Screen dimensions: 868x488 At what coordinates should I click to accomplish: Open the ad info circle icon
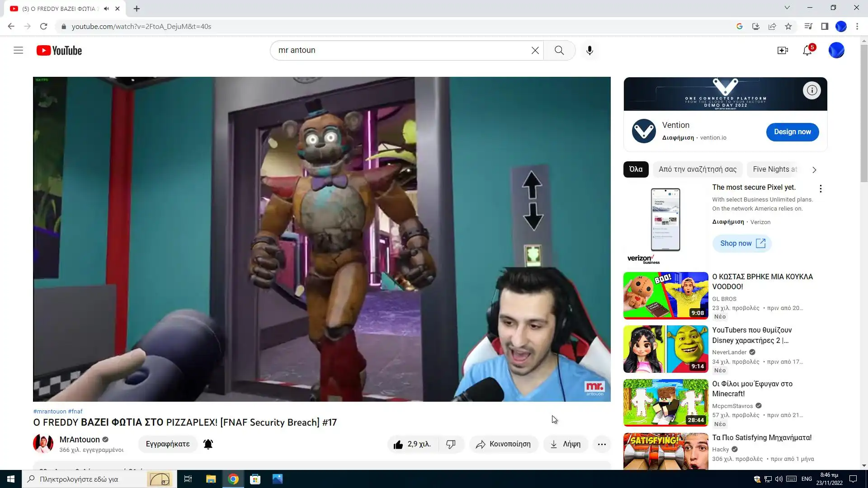(812, 90)
